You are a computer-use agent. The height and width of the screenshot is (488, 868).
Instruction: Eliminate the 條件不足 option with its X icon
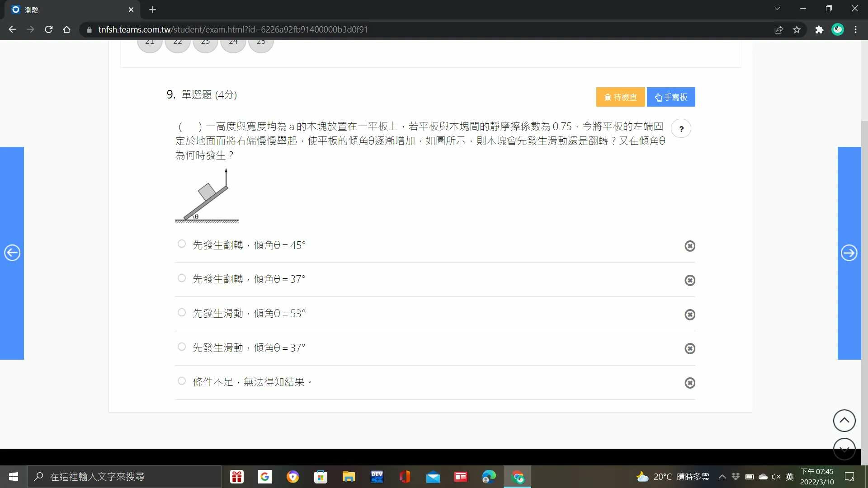pos(690,383)
